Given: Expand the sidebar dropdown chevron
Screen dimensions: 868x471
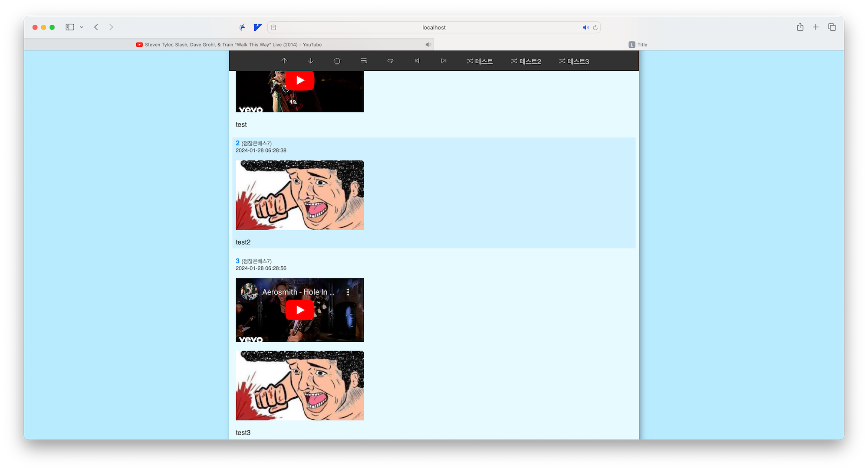Looking at the screenshot, I should [82, 27].
